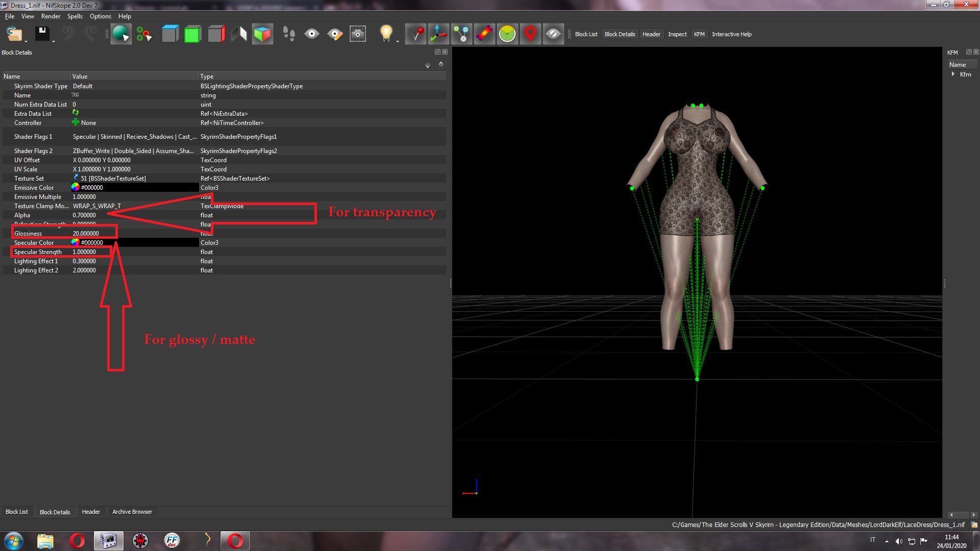This screenshot has height=551, width=980.
Task: Select the walk footsteps view icon
Action: [x=289, y=34]
